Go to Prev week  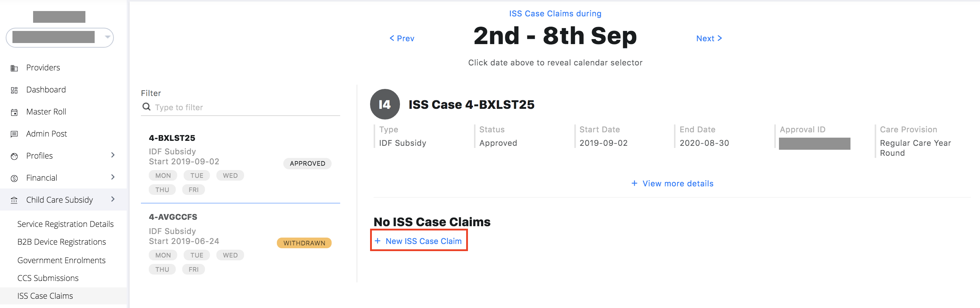[x=402, y=38]
